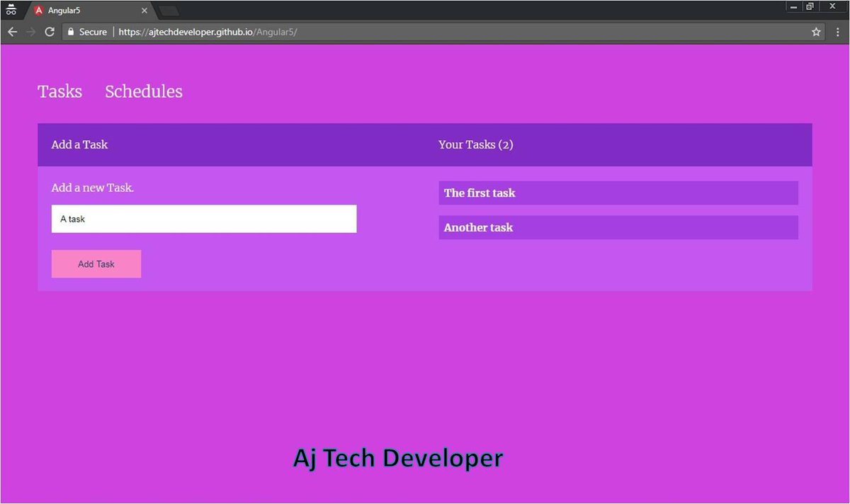
Task: Click the Secure padlock icon
Action: click(x=70, y=32)
